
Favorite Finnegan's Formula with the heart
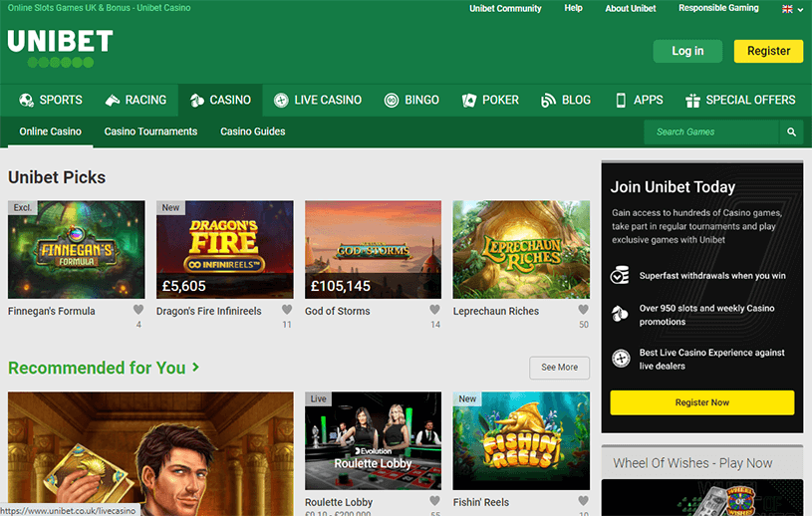138,310
